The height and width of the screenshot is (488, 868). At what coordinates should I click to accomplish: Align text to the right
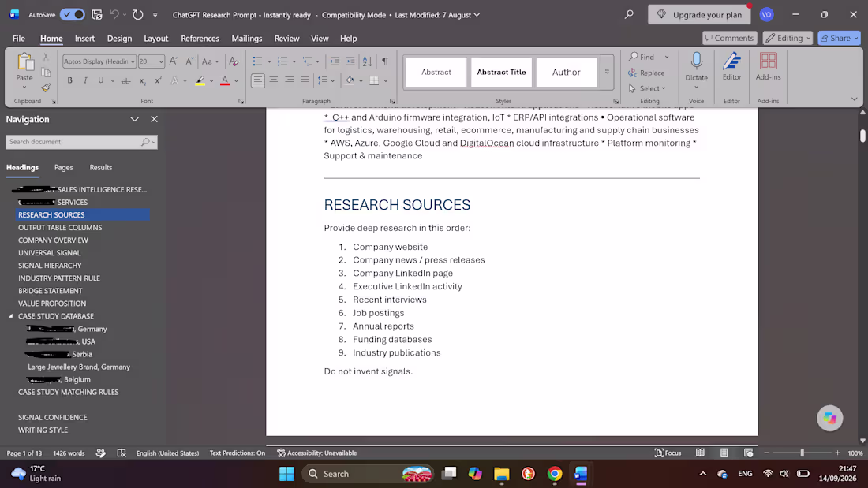click(289, 80)
